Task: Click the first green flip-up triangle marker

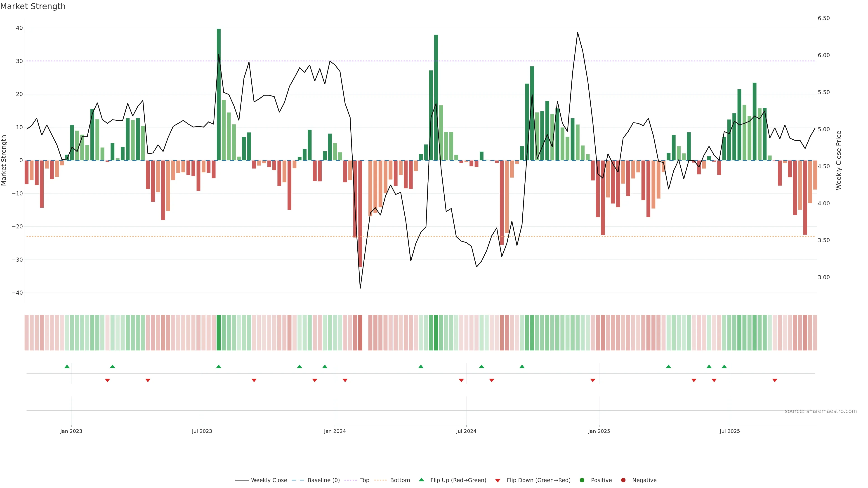Action: [67, 366]
